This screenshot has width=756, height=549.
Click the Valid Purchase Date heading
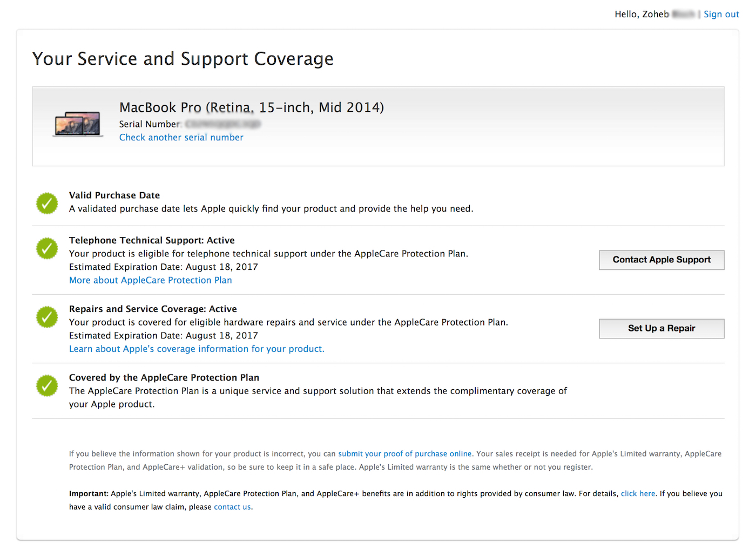click(x=114, y=195)
